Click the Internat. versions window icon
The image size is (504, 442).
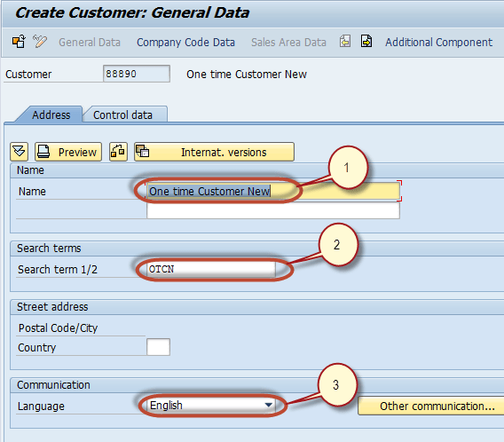click(142, 151)
